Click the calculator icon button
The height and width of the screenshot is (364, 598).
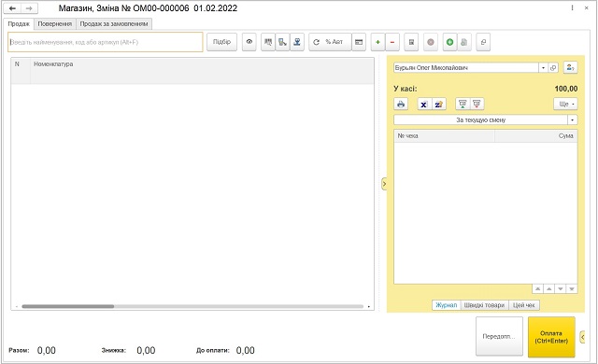(411, 42)
